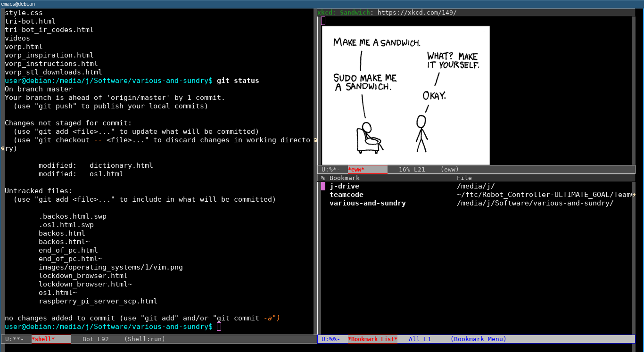Image resolution: width=644 pixels, height=352 pixels.
Task: Click style.css in the directory listing
Action: click(x=24, y=13)
